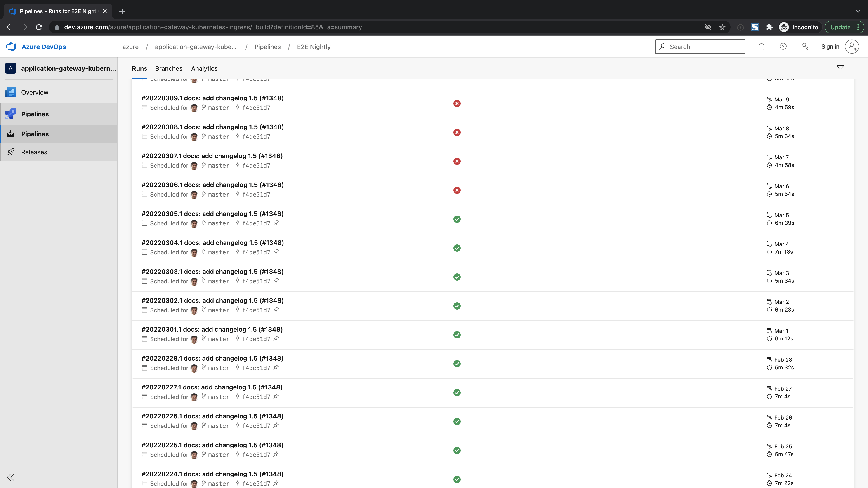Select Overview in the sidebar
The width and height of the screenshot is (868, 488).
click(35, 92)
